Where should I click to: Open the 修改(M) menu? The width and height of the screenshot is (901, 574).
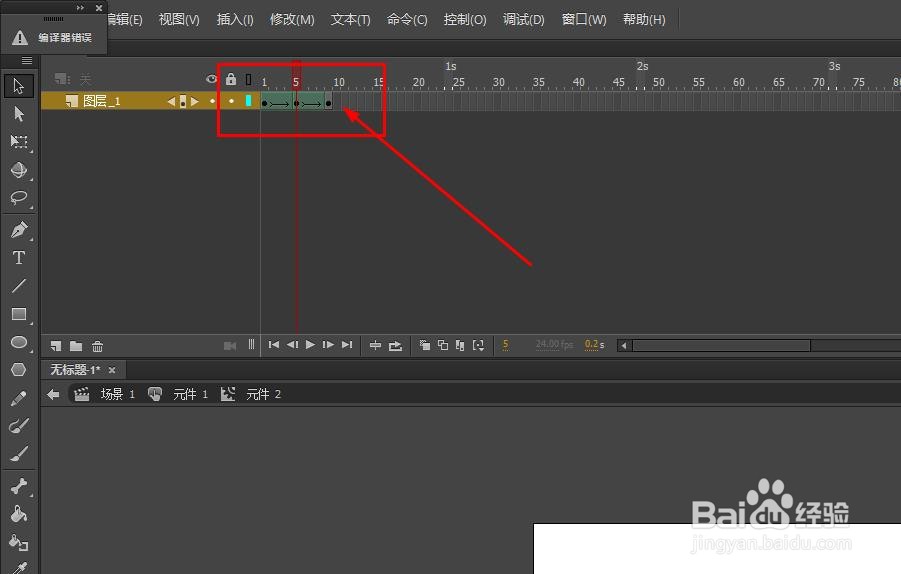click(292, 20)
